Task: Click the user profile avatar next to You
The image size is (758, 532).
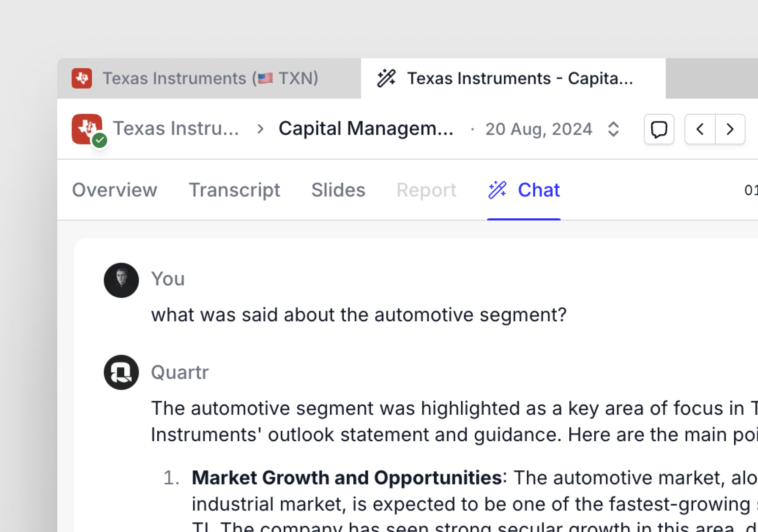Action: point(121,280)
